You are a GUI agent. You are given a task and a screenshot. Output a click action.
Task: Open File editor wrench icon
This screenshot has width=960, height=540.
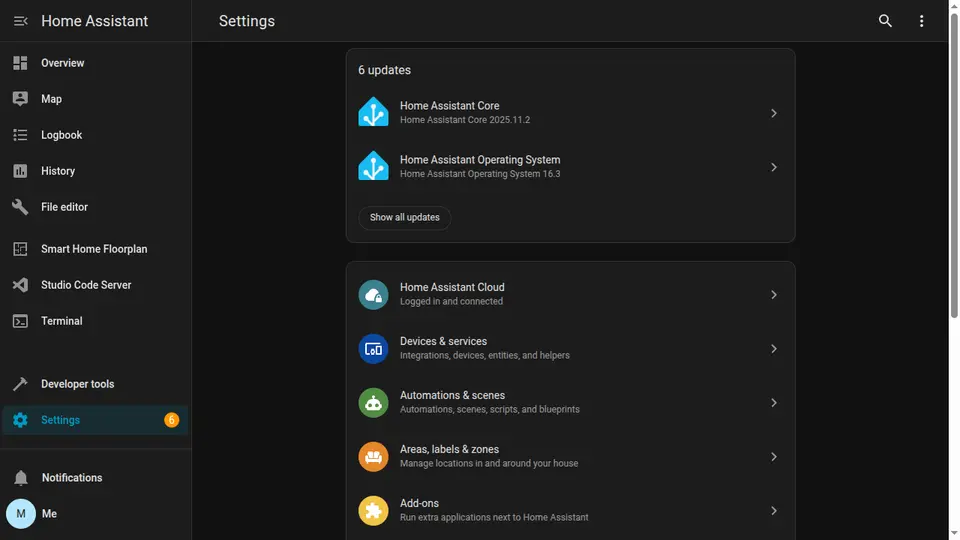point(20,207)
